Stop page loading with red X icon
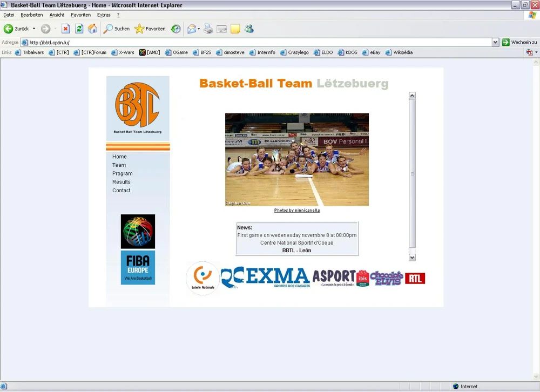This screenshot has height=392, width=540. pos(65,29)
